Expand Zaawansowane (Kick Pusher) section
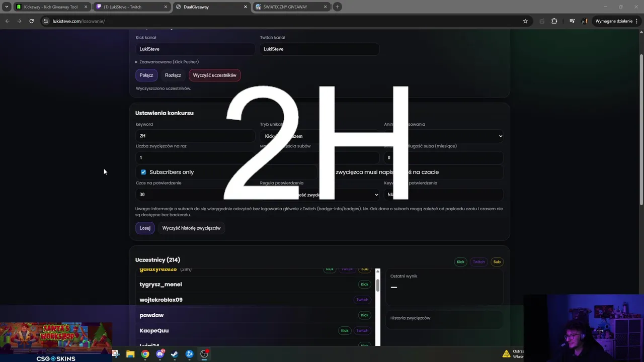Viewport: 644px width, 362px height. [x=167, y=62]
